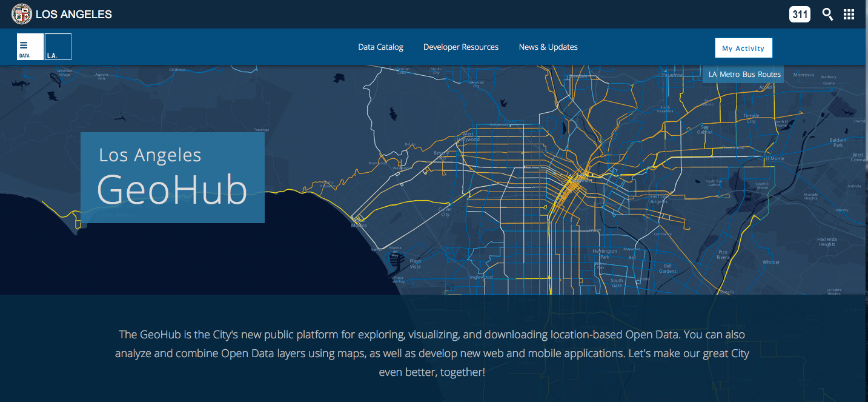
Task: Click the Playa Vista map label
Action: [416, 264]
